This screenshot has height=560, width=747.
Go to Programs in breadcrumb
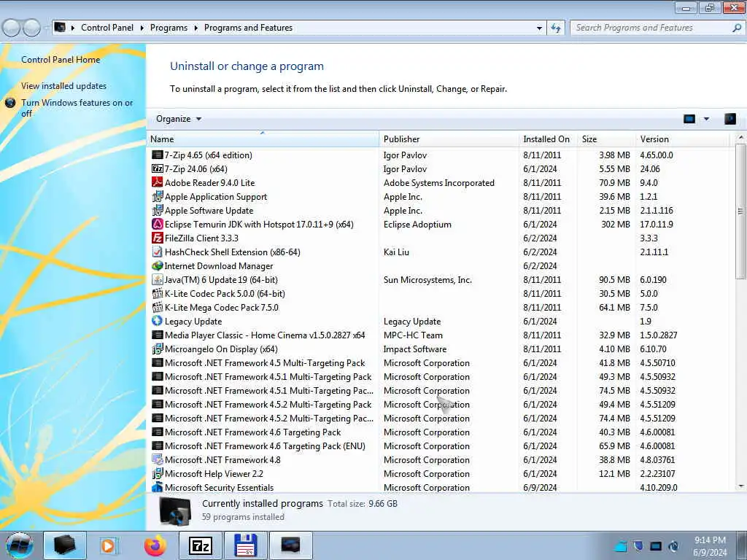coord(169,28)
